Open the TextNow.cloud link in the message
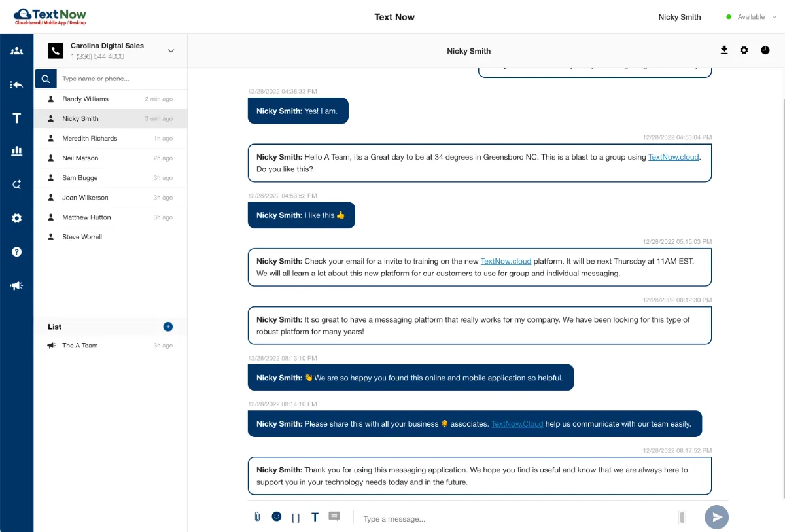The width and height of the screenshot is (785, 532). [674, 157]
